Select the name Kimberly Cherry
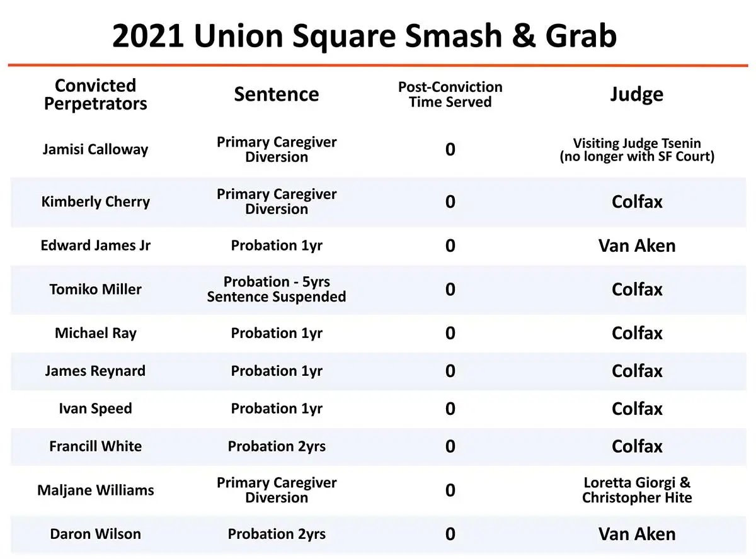Viewport: 756px width, 559px height. [x=95, y=202]
